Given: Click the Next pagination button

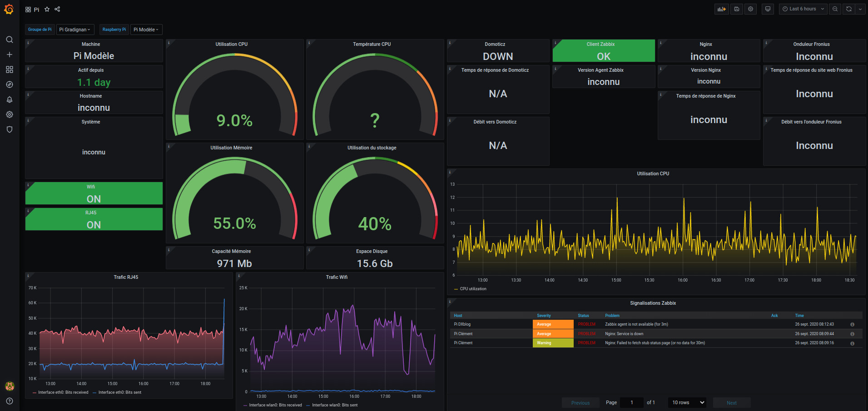Looking at the screenshot, I should [x=731, y=402].
